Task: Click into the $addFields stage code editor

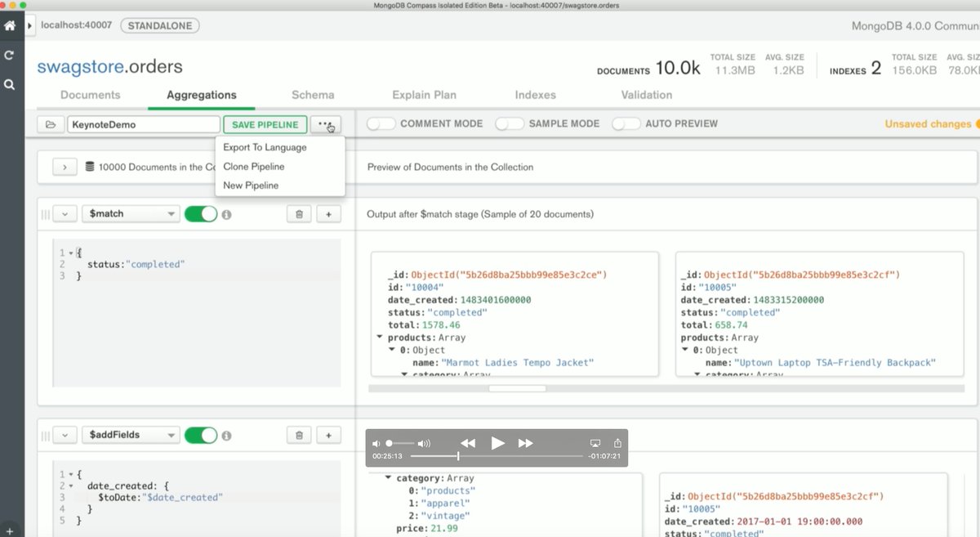Action: (197, 499)
